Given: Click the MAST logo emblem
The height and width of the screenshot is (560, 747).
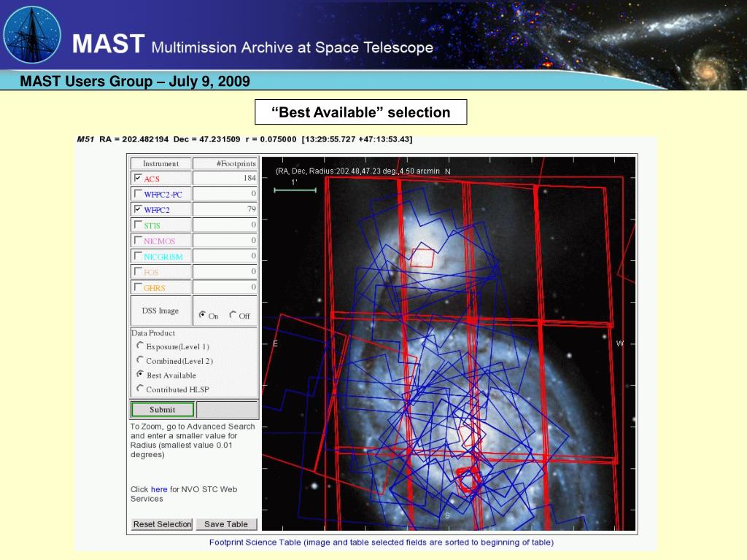Looking at the screenshot, I should click(32, 35).
